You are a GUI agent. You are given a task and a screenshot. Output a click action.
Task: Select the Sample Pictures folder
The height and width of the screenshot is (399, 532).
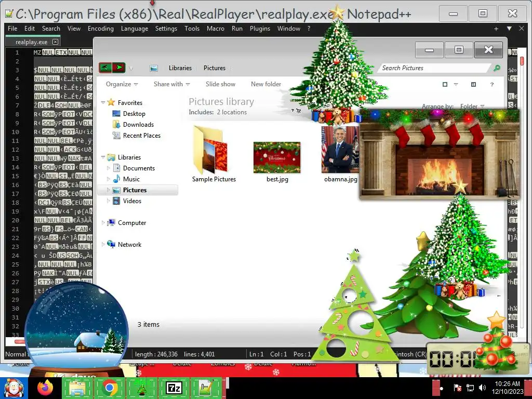(x=214, y=154)
